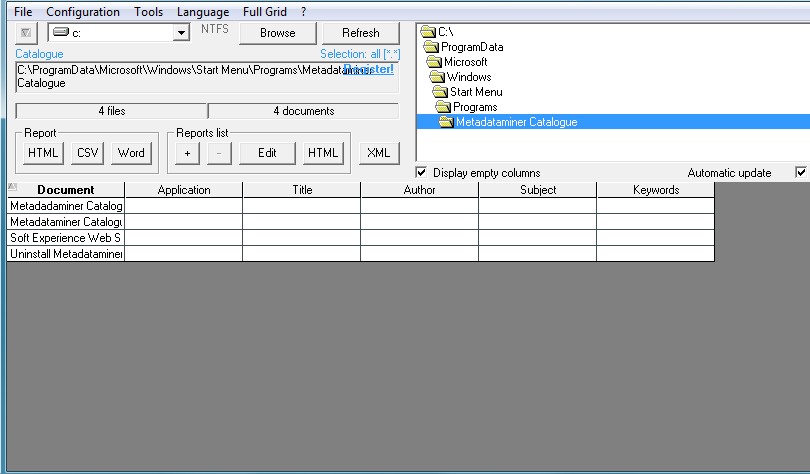Select the Microsoft tree item
Screen dimensions: 810x474
tap(465, 62)
